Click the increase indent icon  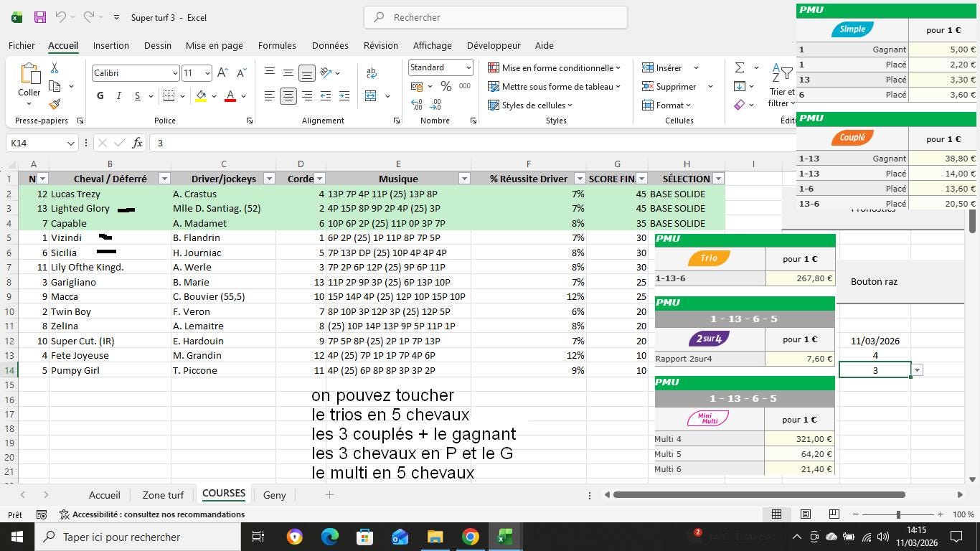[344, 96]
